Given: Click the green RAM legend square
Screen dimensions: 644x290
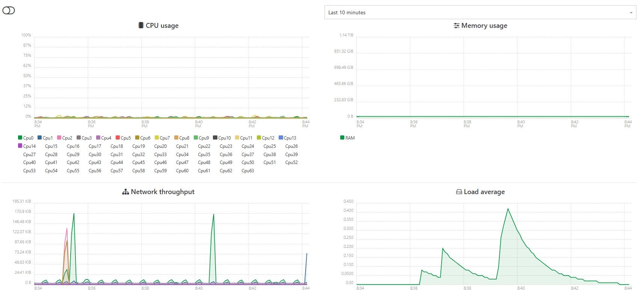Looking at the screenshot, I should [x=342, y=138].
